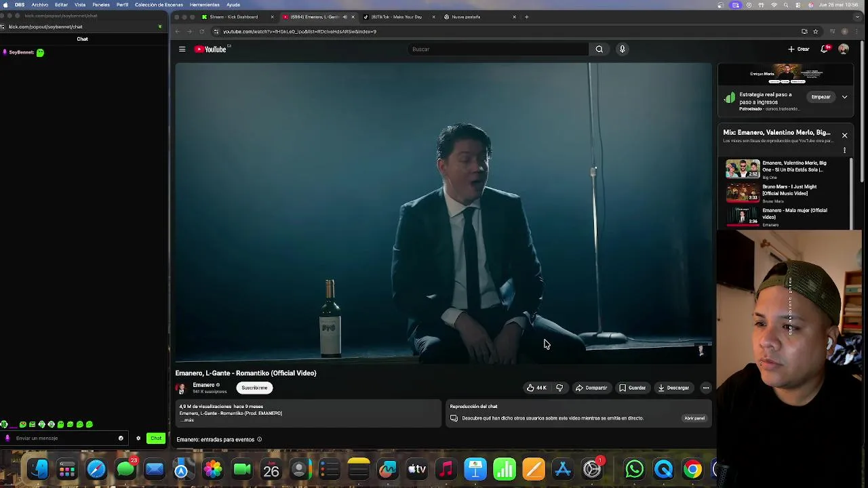Open the emoji picker in the chat input
The width and height of the screenshot is (868, 488).
click(121, 438)
